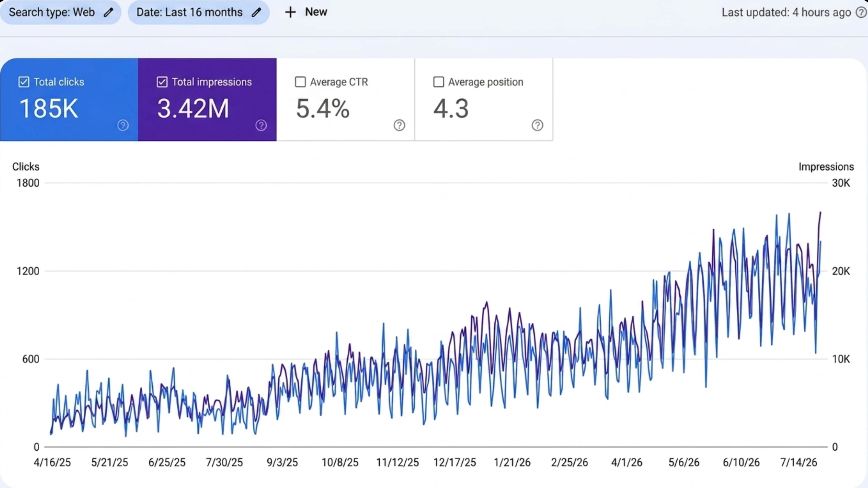Open the Search type: Web filter chip
Viewport: 868px width, 488px height.
pyautogui.click(x=60, y=12)
